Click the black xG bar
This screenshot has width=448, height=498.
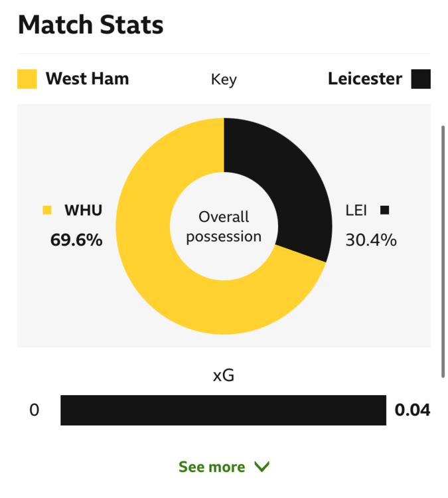tap(223, 410)
